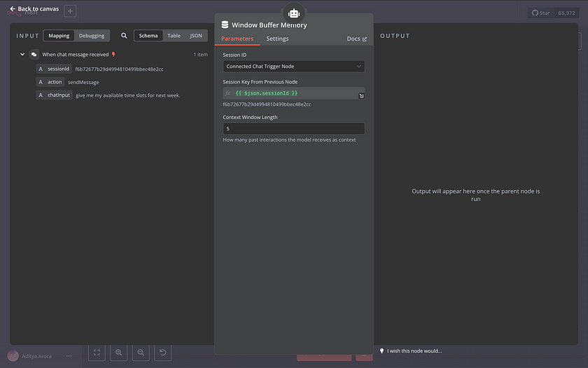
Task: Open the expression editor expand icon
Action: 361,96
